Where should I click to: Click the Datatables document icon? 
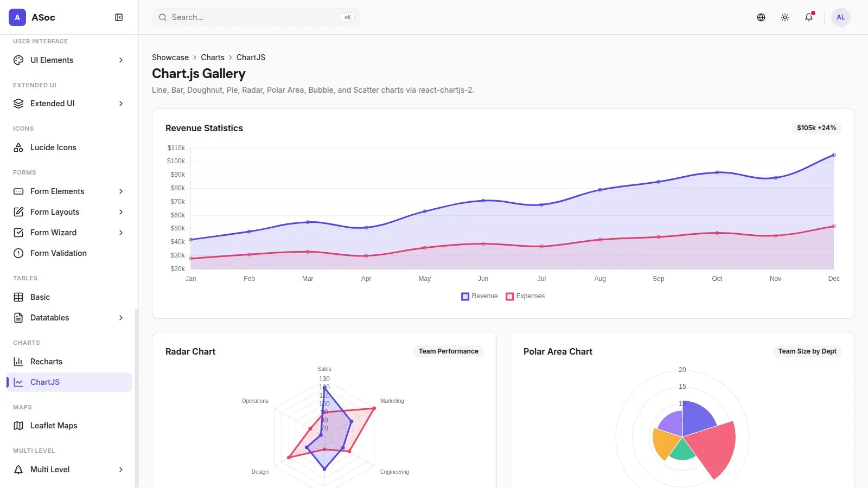coord(18,318)
